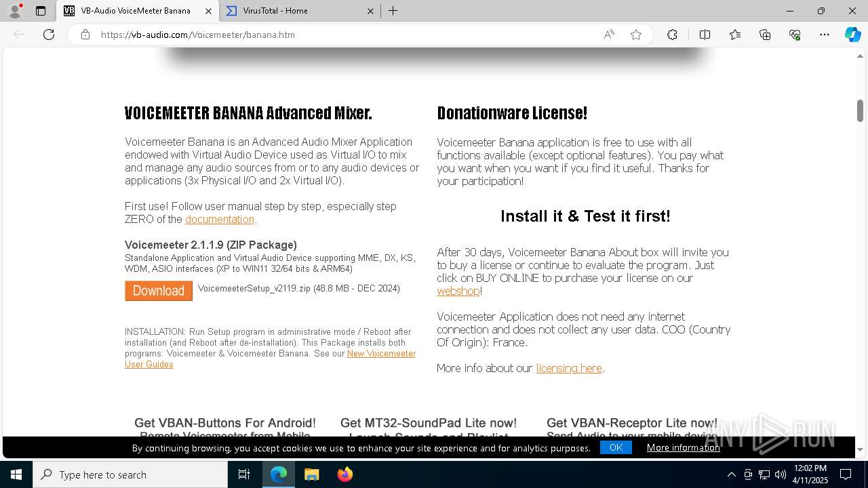Open the Windows Start menu
The height and width of the screenshot is (488, 868).
[16, 474]
